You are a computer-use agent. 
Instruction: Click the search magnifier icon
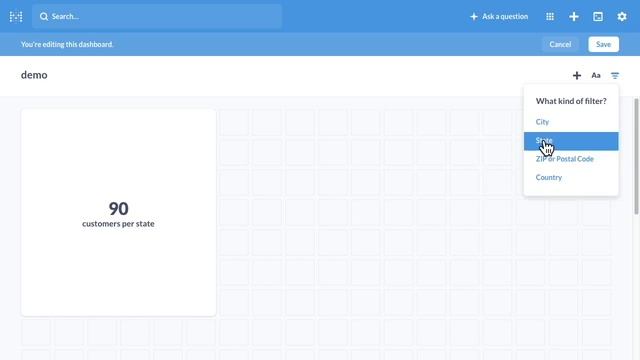[44, 17]
